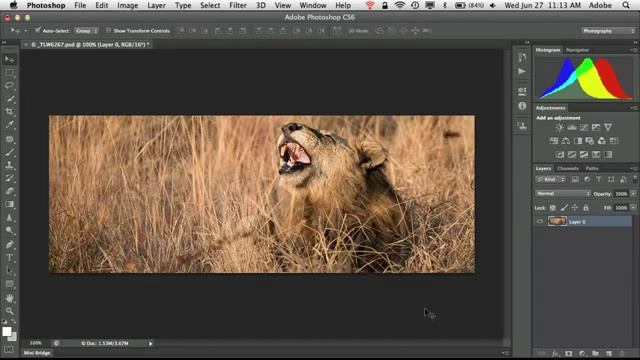Image resolution: width=640 pixels, height=360 pixels.
Task: Open the Fill slider dropdown arrow
Action: [x=633, y=208]
